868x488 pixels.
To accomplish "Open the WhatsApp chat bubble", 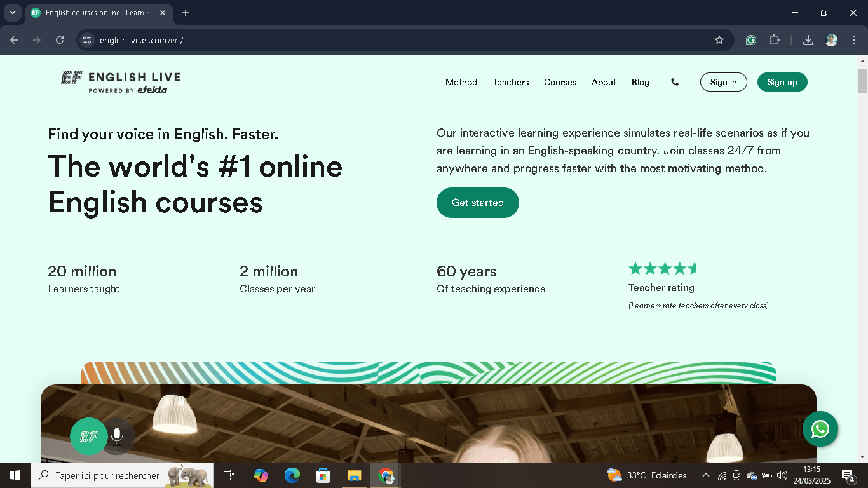I will coord(820,429).
